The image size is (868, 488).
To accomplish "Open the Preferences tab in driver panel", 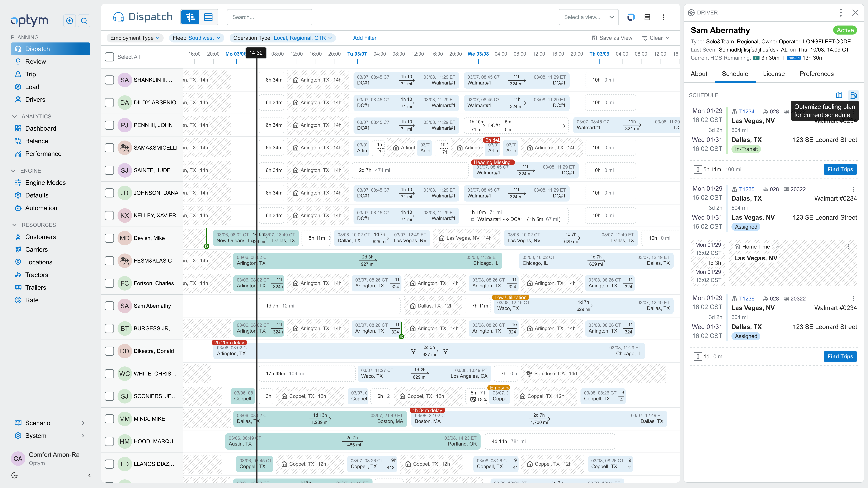I will point(816,74).
